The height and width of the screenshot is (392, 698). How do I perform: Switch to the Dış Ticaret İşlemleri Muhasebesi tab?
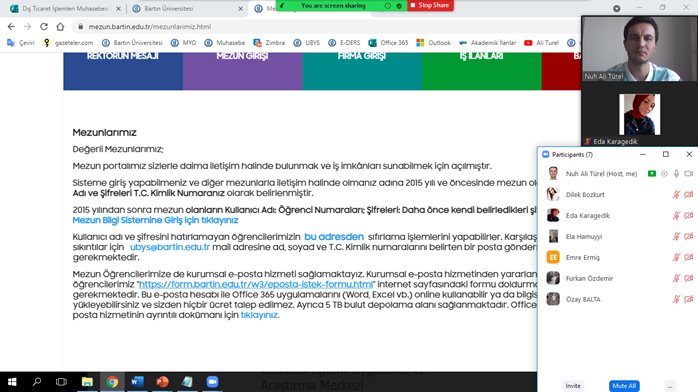(x=65, y=8)
